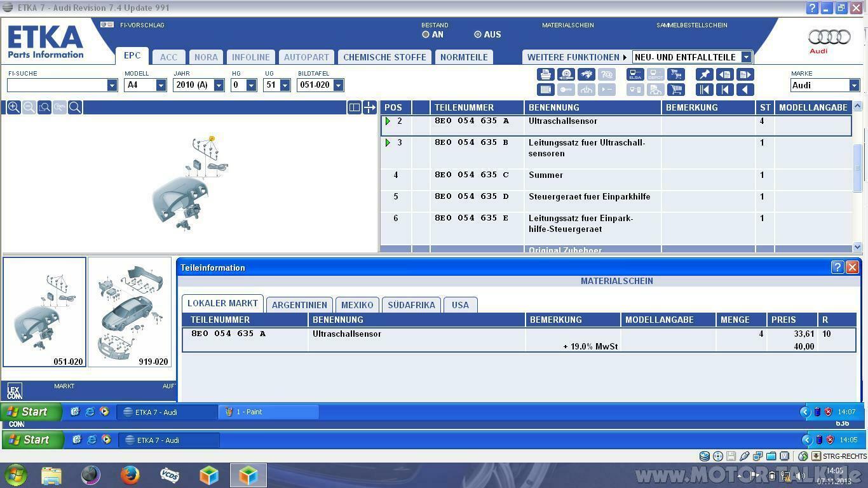
Task: Open the Marke Audi dropdown
Action: pos(854,85)
